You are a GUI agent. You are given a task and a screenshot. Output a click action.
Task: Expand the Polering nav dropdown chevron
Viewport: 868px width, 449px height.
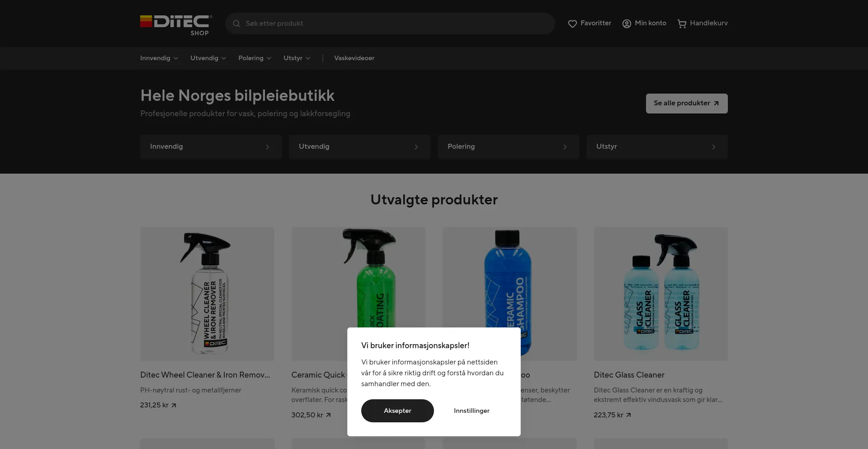[x=269, y=58]
